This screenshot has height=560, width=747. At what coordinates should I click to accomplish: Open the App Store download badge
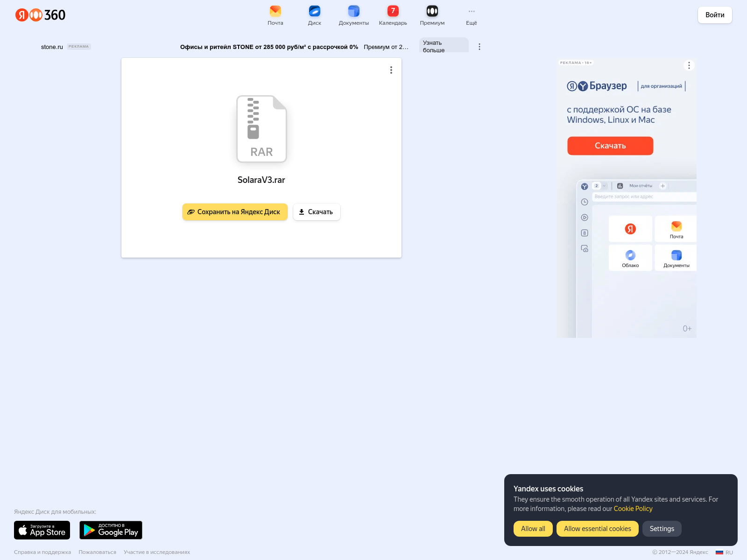click(42, 530)
